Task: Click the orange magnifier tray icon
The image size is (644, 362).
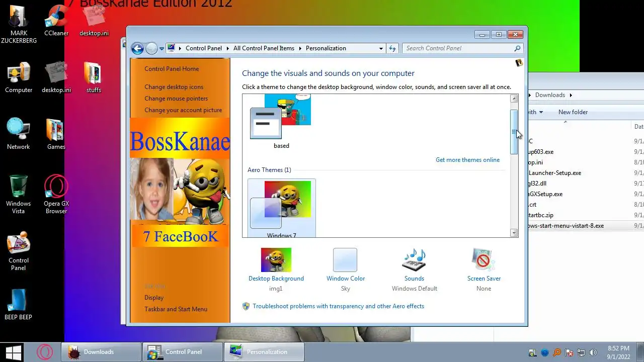Action: point(557,352)
